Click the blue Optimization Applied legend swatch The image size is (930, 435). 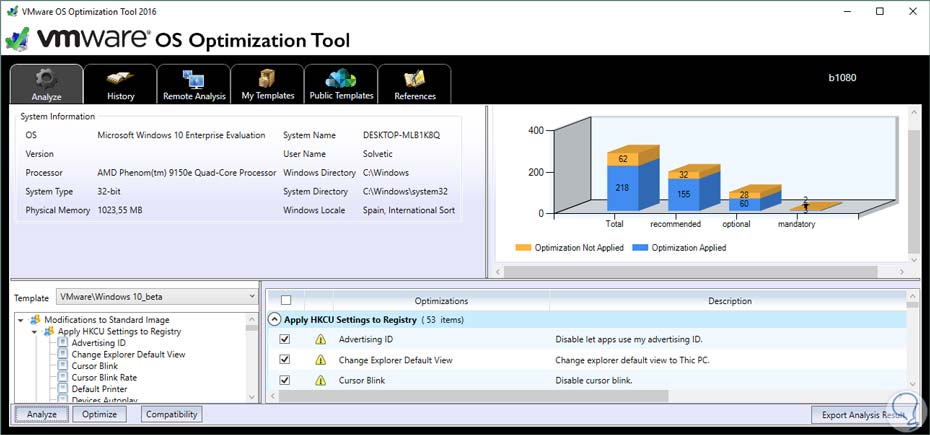(640, 247)
